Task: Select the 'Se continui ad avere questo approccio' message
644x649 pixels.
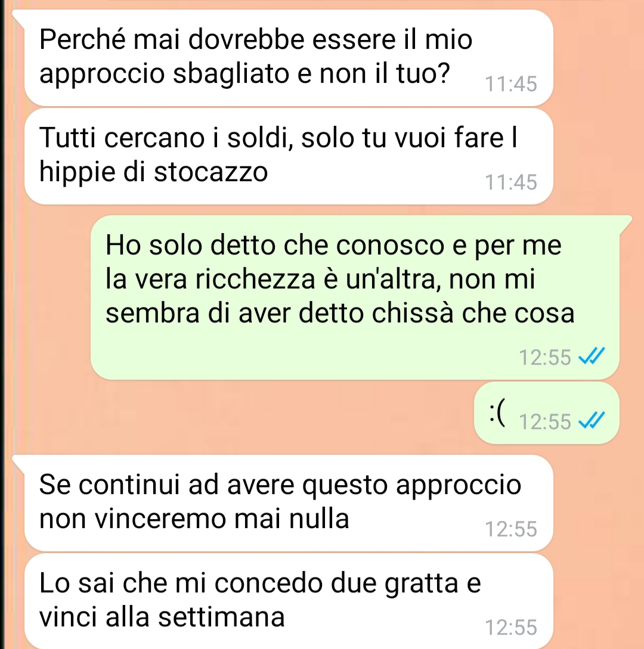Action: [289, 503]
